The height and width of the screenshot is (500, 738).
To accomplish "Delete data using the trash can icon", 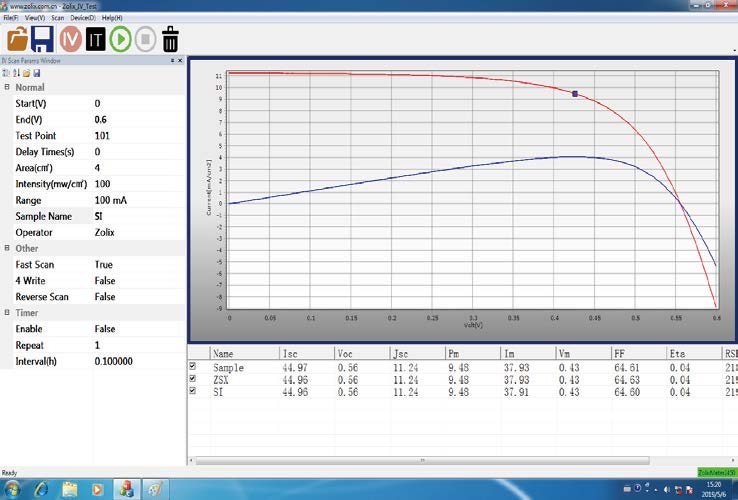I will click(171, 39).
